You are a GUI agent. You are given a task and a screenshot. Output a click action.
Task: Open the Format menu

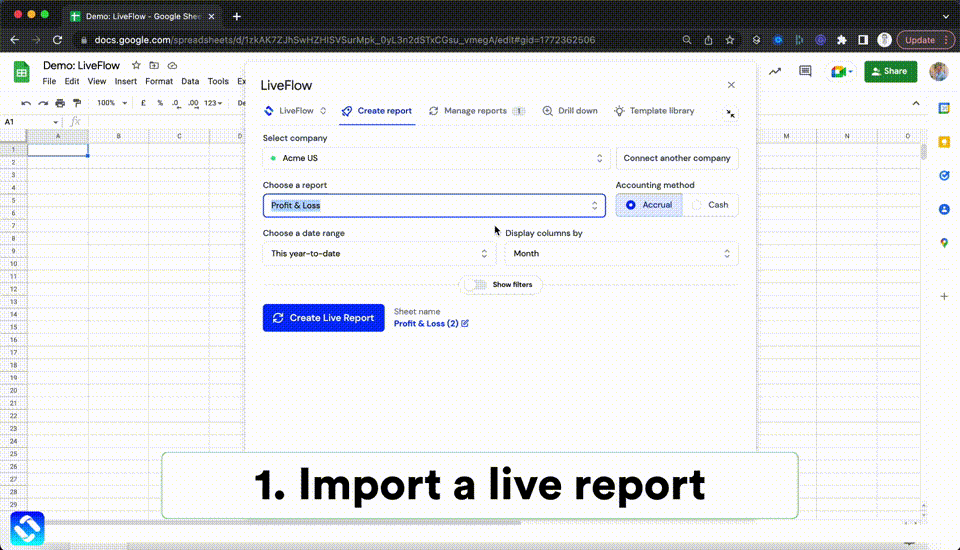click(x=159, y=81)
